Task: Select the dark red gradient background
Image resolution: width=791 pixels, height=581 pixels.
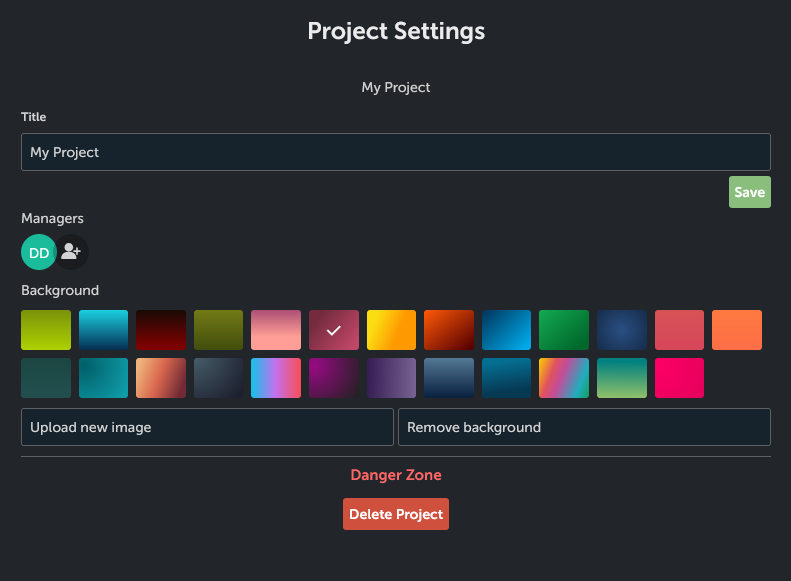Action: (161, 330)
